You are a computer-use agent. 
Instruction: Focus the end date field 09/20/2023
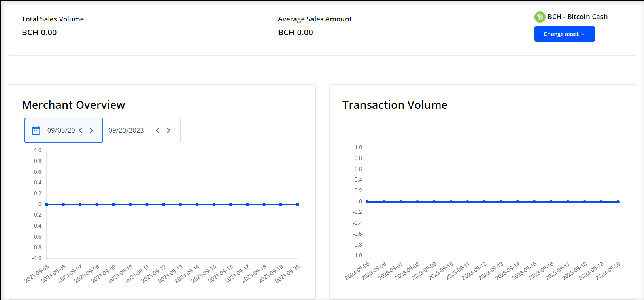tap(126, 130)
